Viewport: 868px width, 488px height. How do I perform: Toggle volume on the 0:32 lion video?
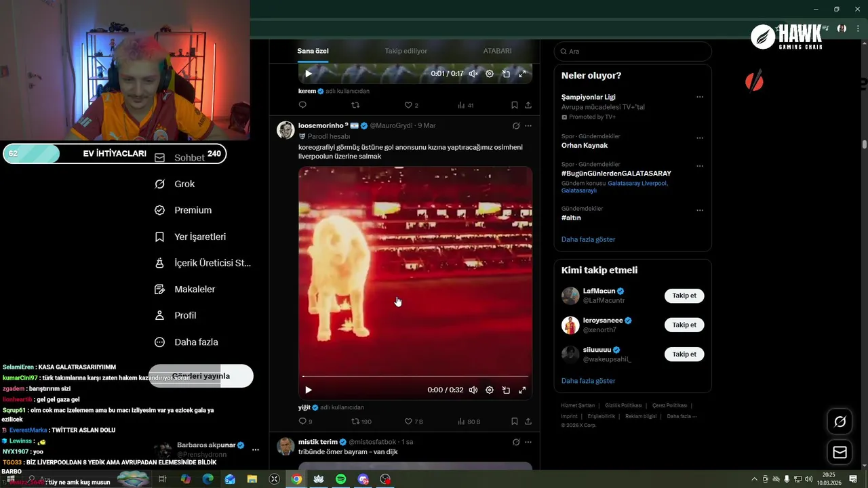click(473, 390)
